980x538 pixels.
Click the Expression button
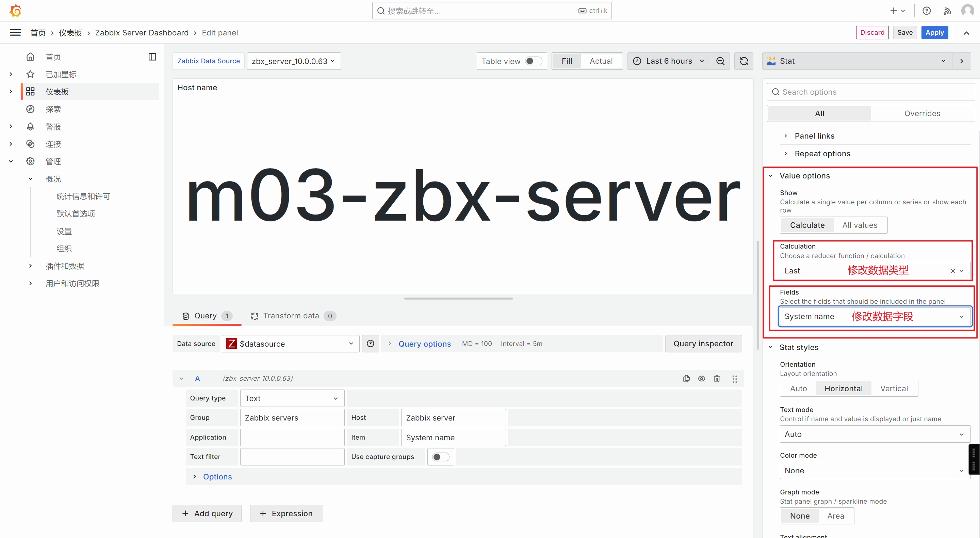[286, 513]
